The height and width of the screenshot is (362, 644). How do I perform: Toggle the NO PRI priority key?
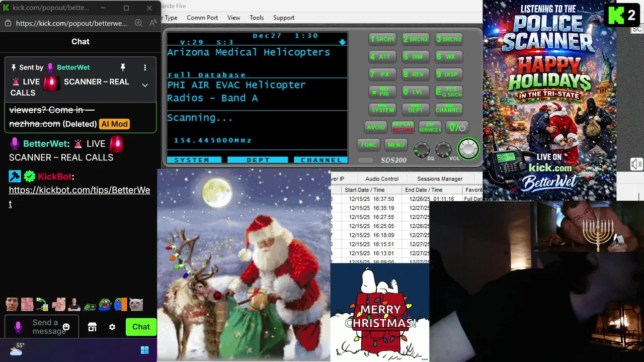[382, 92]
